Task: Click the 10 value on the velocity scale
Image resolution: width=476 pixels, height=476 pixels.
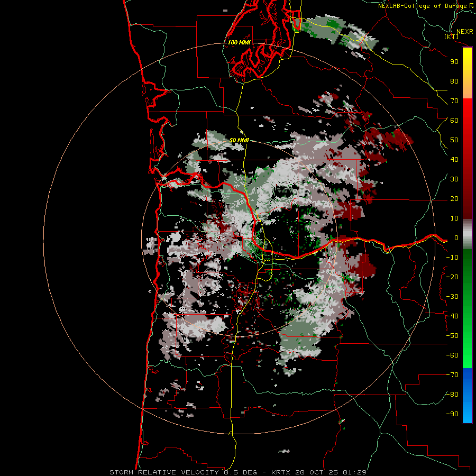Action: (x=454, y=218)
